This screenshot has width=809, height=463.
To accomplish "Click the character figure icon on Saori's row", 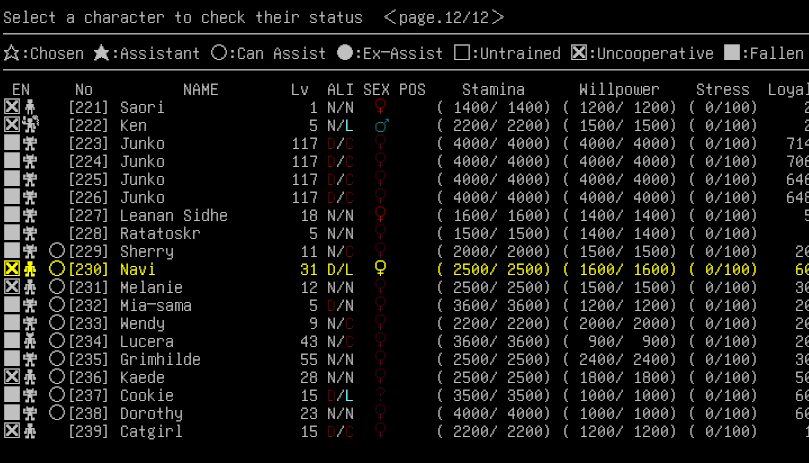I will pos(30,107).
